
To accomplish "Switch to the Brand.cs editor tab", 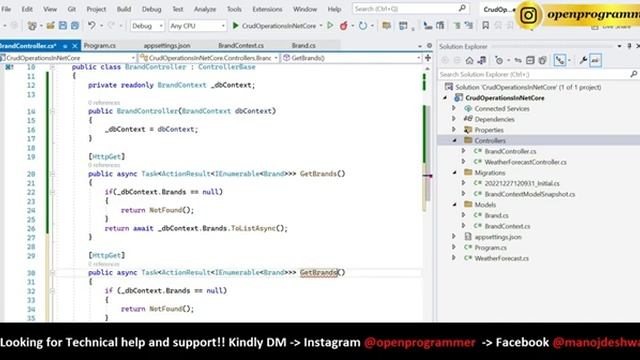I will click(x=304, y=45).
